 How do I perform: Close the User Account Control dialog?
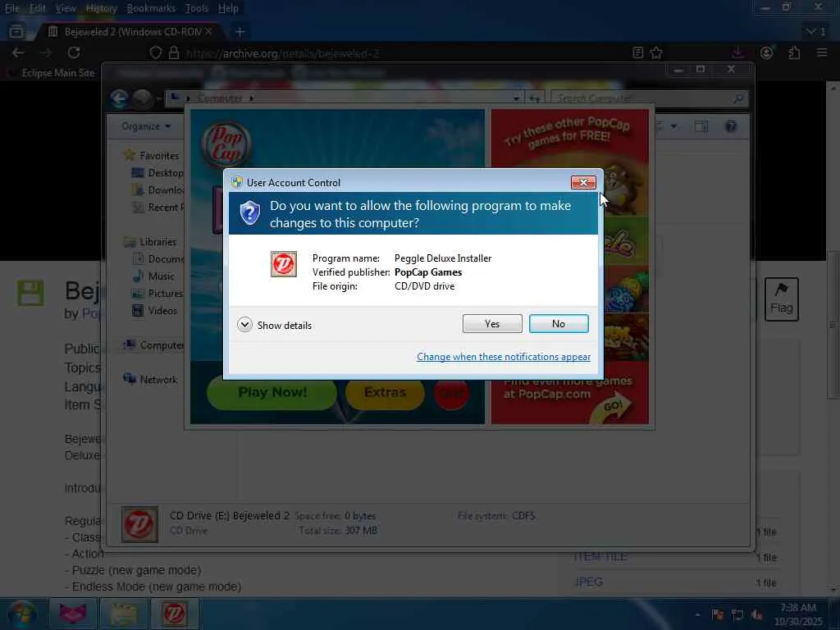[x=583, y=183]
